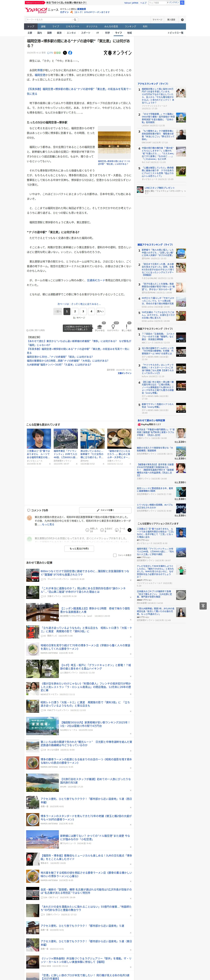Select the エンタメ category
This screenshot has height=980, width=210.
[x=71, y=33]
